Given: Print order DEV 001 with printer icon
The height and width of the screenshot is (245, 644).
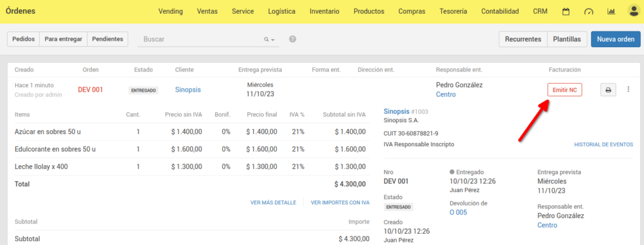Looking at the screenshot, I should pos(608,89).
